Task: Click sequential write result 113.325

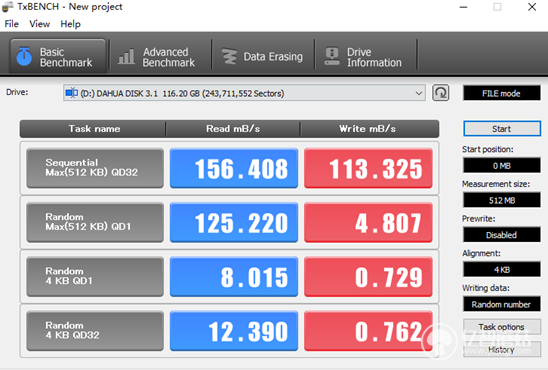Action: coord(368,168)
